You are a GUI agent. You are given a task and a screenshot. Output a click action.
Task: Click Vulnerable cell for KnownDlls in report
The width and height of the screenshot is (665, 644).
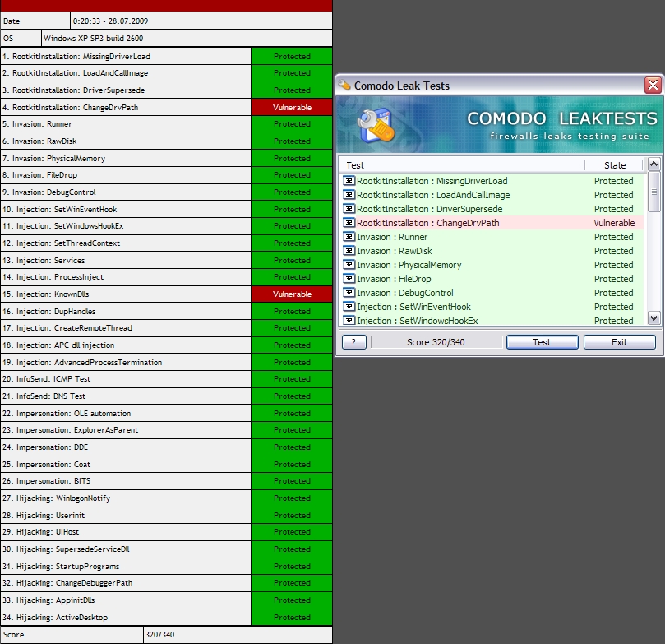(x=292, y=294)
